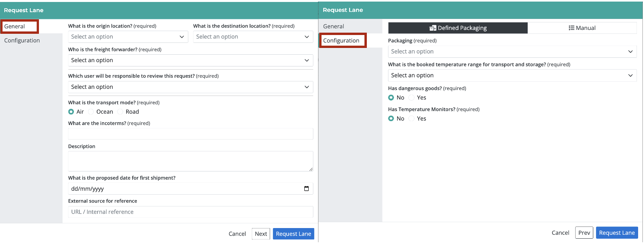644x243 pixels.
Task: Open the date picker calendar icon
Action: (x=306, y=189)
